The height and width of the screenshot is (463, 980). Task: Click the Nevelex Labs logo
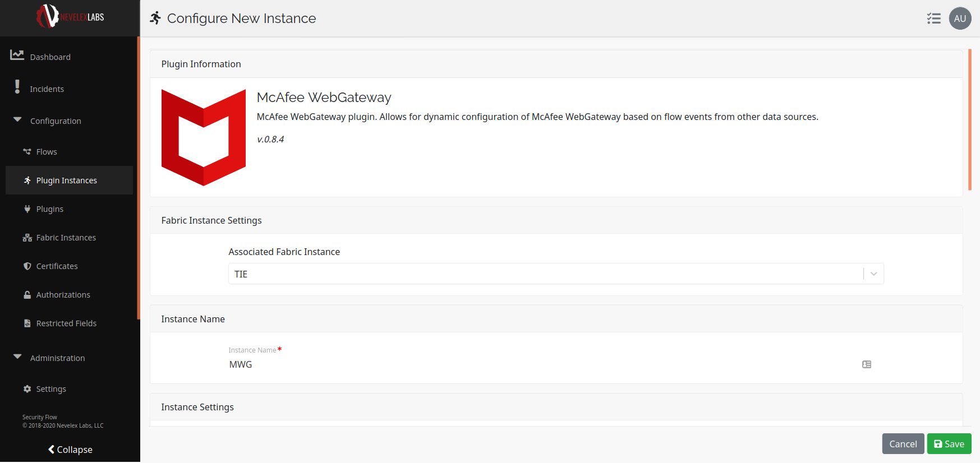(x=70, y=17)
